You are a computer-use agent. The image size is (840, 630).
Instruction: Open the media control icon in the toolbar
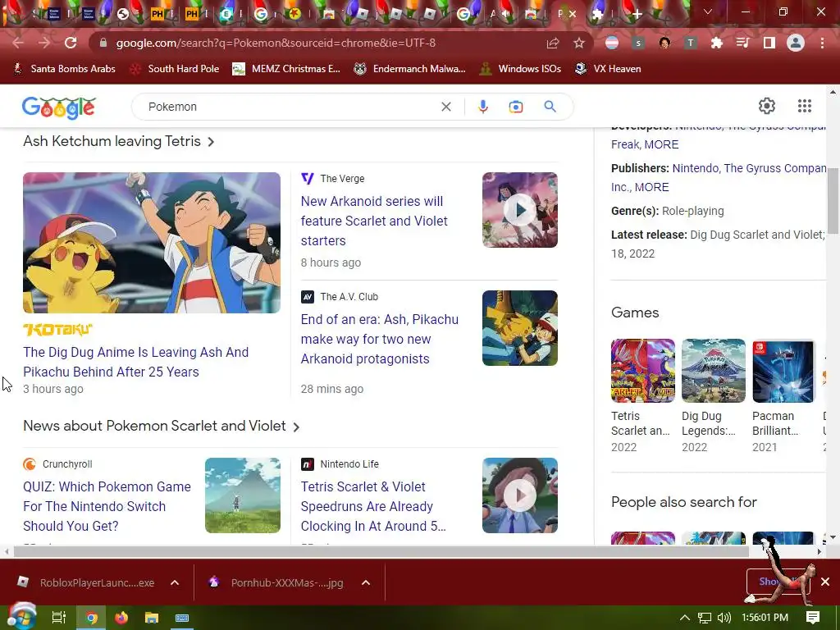(743, 43)
